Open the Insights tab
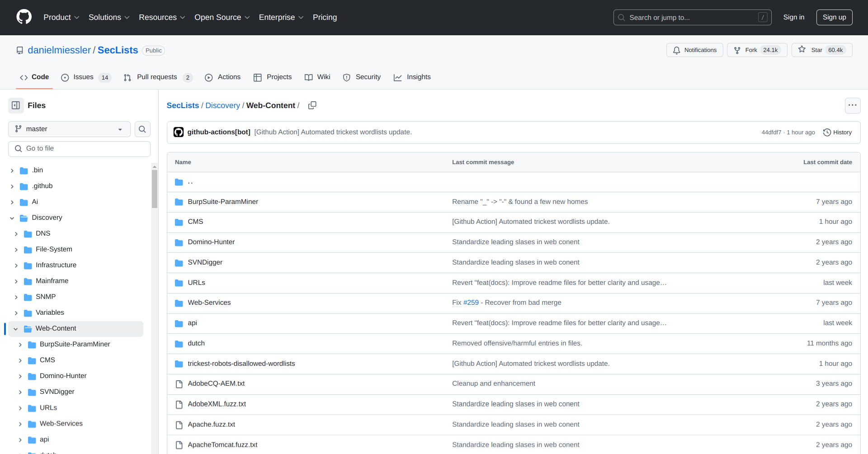The image size is (868, 454). [412, 77]
